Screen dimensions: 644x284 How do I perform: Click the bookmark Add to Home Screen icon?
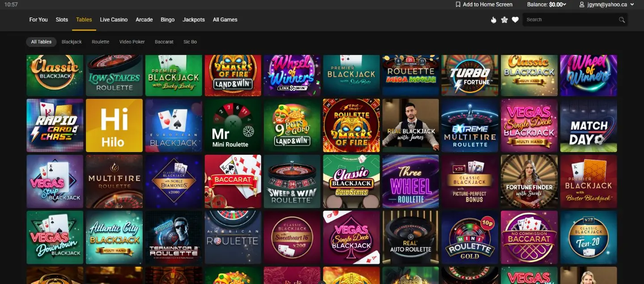pos(458,4)
